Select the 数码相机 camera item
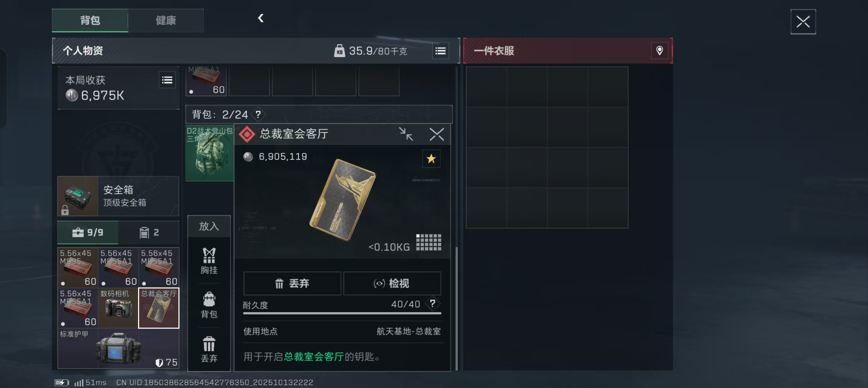868x388 pixels. pyautogui.click(x=118, y=308)
